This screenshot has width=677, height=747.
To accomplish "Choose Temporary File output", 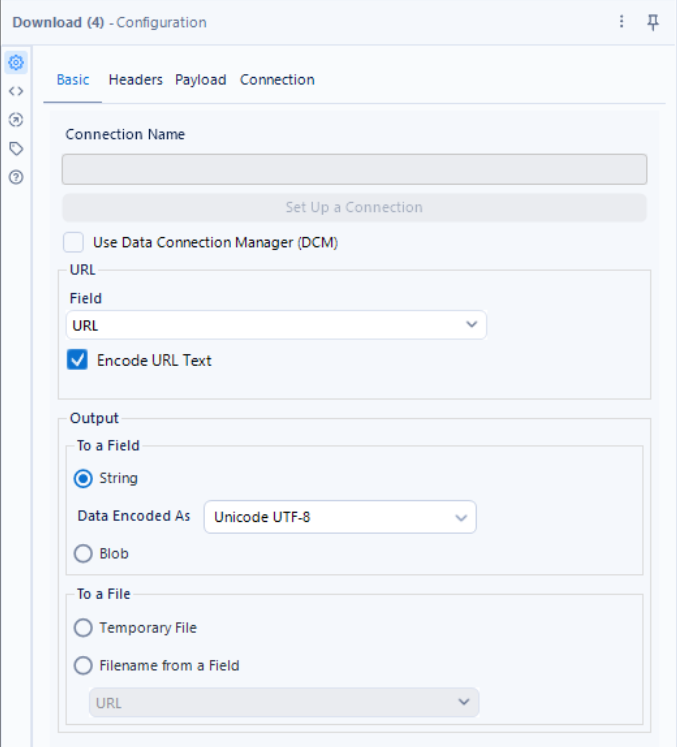I will pyautogui.click(x=84, y=628).
